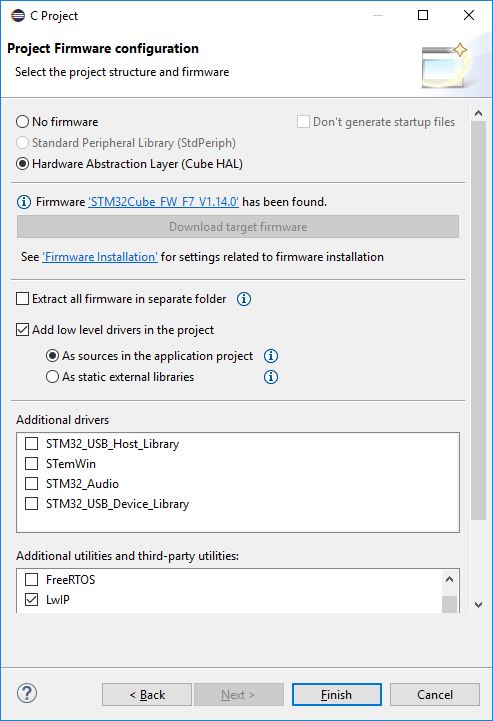Click info icon next to As sources option
The height and width of the screenshot is (721, 493).
click(x=271, y=355)
